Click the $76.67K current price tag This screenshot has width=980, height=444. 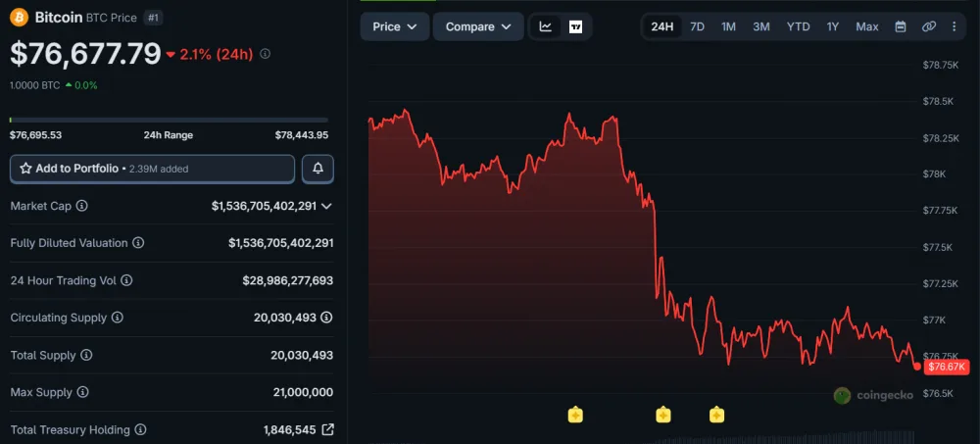pyautogui.click(x=947, y=367)
